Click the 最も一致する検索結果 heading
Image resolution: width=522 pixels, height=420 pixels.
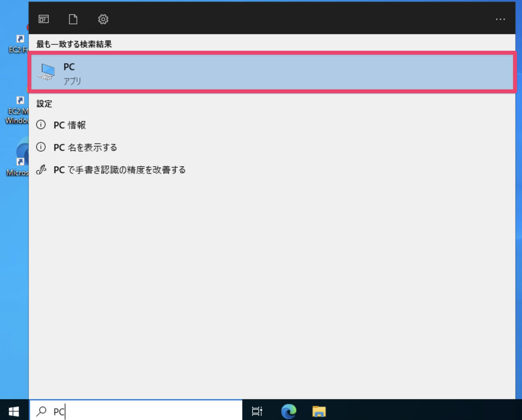(74, 44)
